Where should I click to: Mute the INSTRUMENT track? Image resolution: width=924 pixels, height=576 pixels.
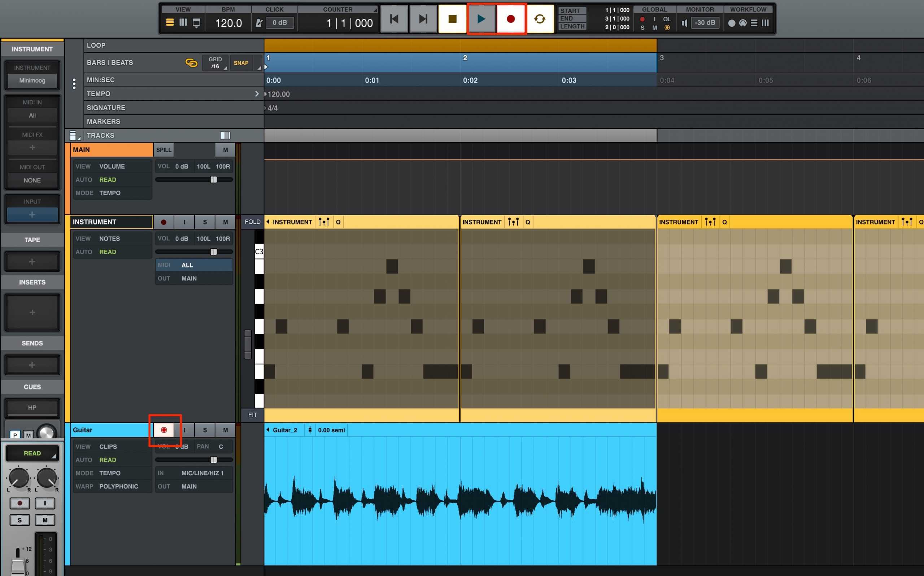pyautogui.click(x=225, y=222)
